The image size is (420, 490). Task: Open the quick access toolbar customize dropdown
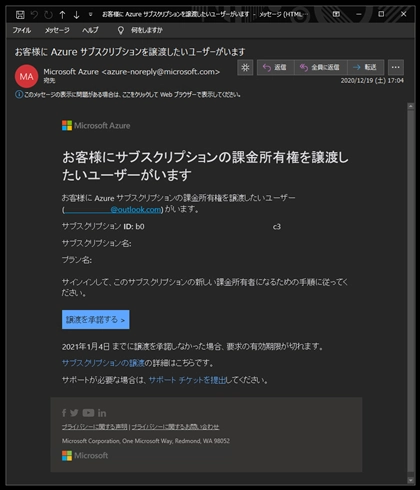point(90,14)
